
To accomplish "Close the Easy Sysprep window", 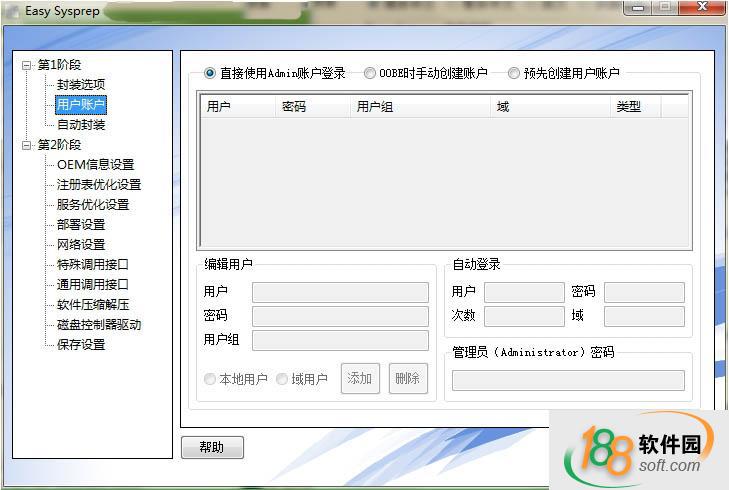I will click(702, 7).
